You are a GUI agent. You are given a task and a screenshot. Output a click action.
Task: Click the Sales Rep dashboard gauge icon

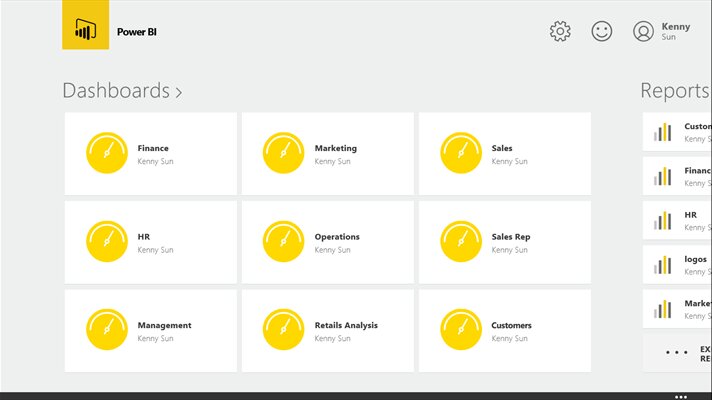click(461, 242)
